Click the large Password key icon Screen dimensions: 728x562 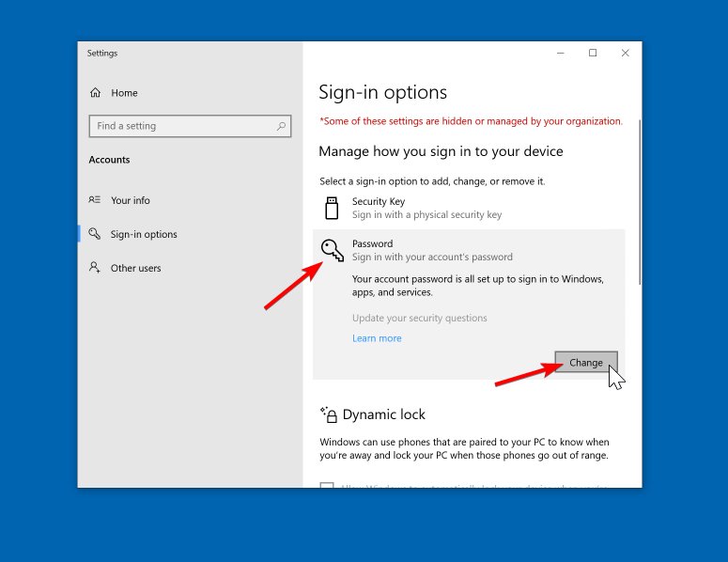[332, 250]
